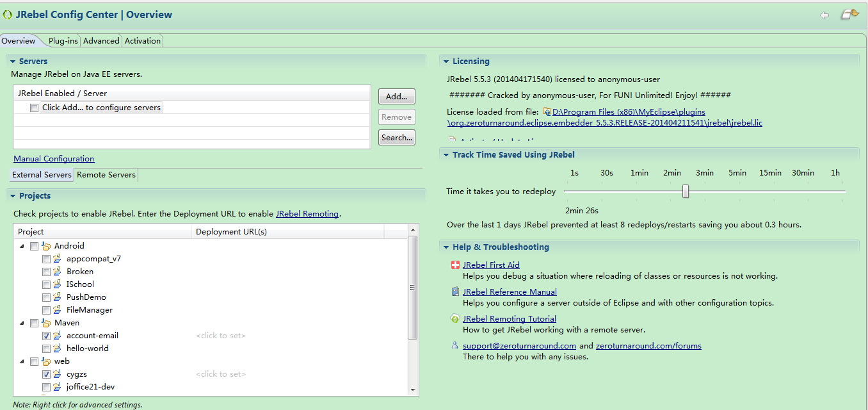Click the Maven working set folder icon

pos(46,323)
